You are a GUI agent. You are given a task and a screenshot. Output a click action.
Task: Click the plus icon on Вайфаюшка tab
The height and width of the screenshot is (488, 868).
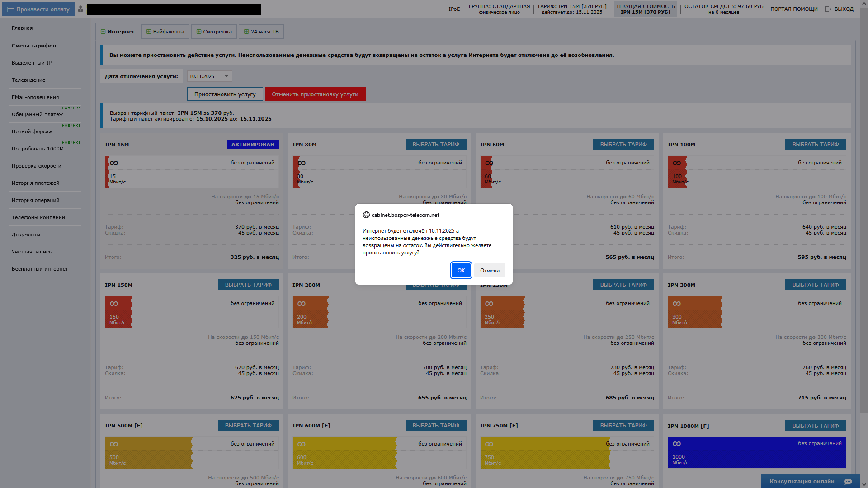[149, 32]
